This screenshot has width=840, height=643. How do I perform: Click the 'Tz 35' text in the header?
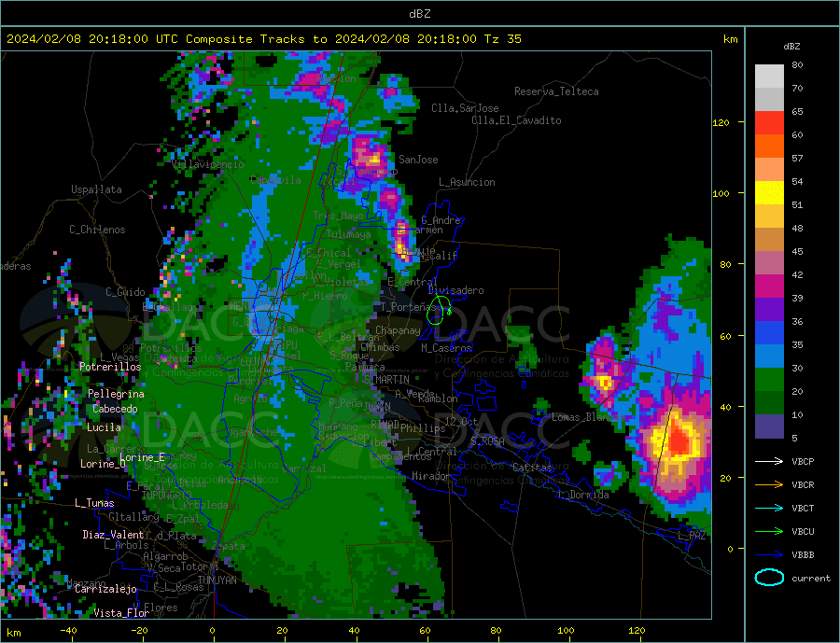pos(502,39)
